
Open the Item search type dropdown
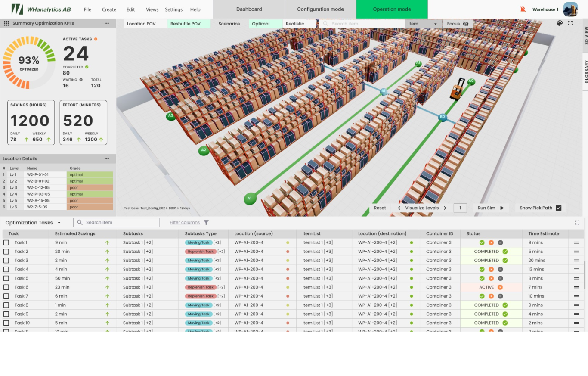pos(424,24)
